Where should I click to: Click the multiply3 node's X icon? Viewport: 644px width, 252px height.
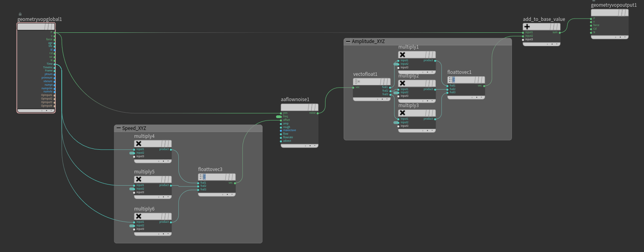(x=402, y=113)
